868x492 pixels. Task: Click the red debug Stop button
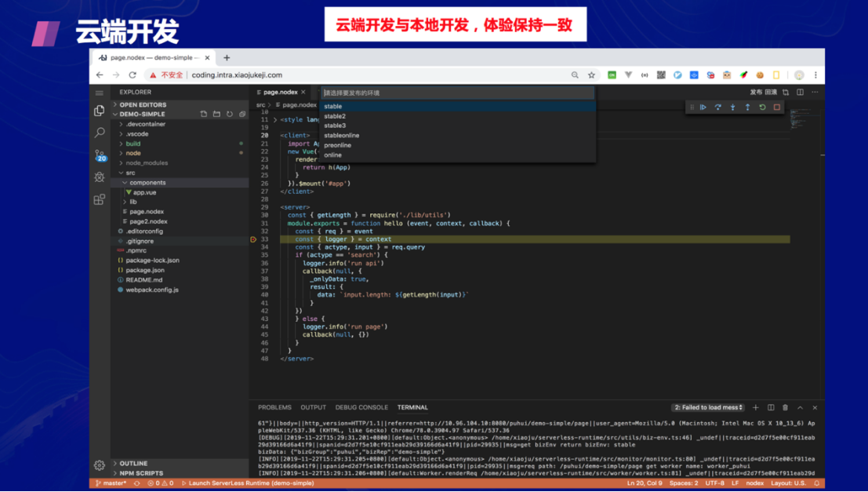pyautogui.click(x=777, y=108)
